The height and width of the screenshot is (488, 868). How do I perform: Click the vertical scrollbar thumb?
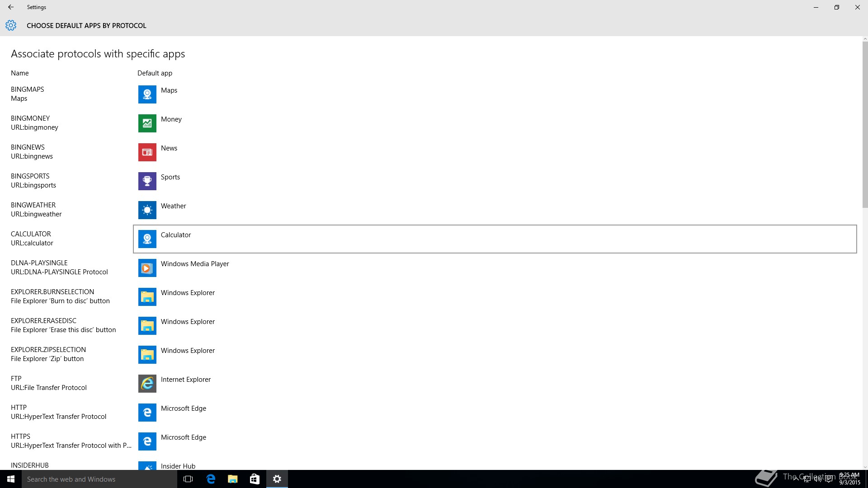click(865, 124)
